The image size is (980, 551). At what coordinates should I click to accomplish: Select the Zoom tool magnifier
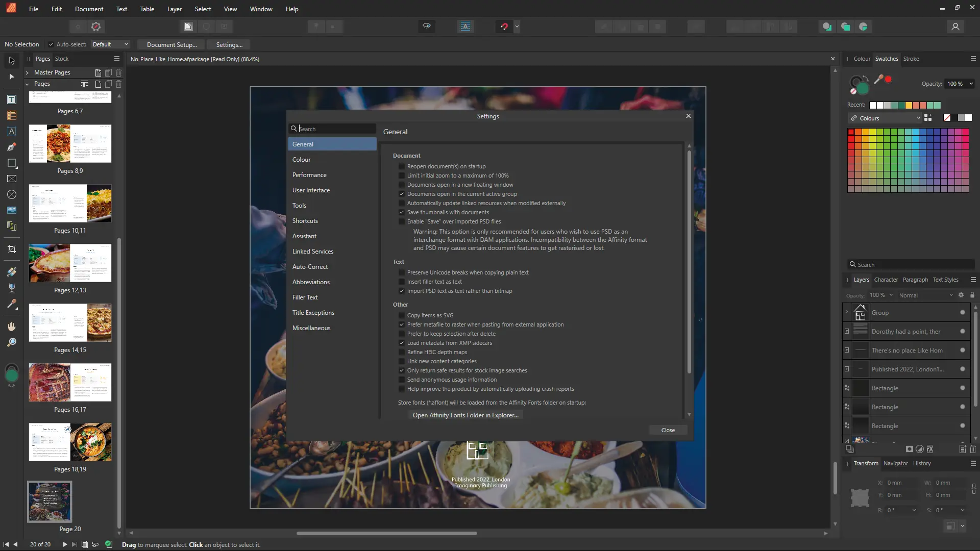pyautogui.click(x=11, y=342)
